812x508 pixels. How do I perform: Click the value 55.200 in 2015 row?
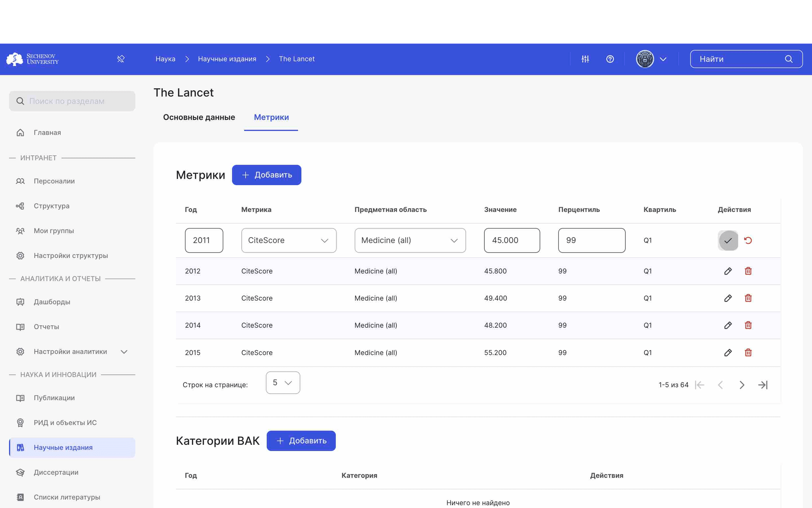pos(495,353)
